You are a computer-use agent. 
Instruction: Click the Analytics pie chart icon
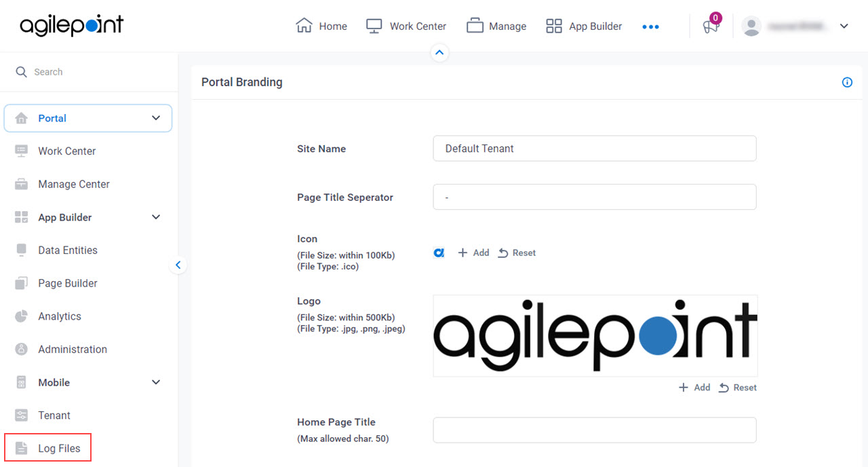(x=22, y=316)
